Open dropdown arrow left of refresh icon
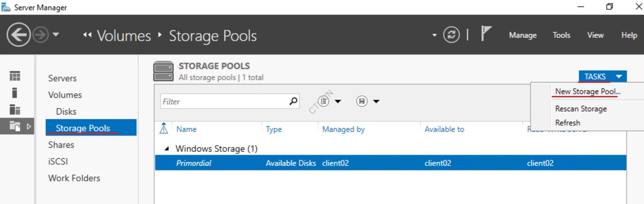 point(434,35)
